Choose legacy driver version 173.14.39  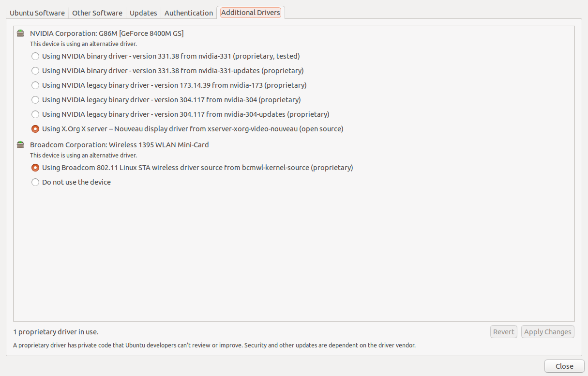coord(169,85)
